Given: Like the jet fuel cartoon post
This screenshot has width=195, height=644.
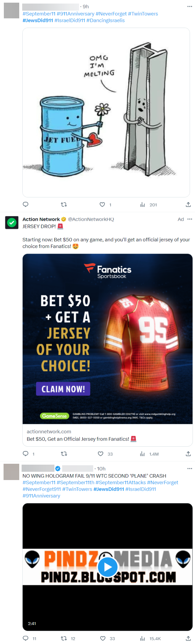Looking at the screenshot, I should [102, 204].
